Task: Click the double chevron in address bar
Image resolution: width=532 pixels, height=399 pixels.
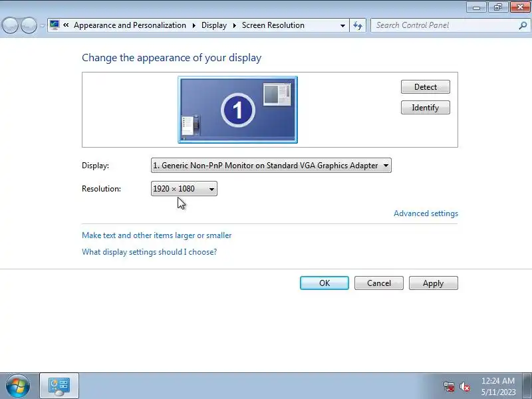Action: (x=66, y=25)
